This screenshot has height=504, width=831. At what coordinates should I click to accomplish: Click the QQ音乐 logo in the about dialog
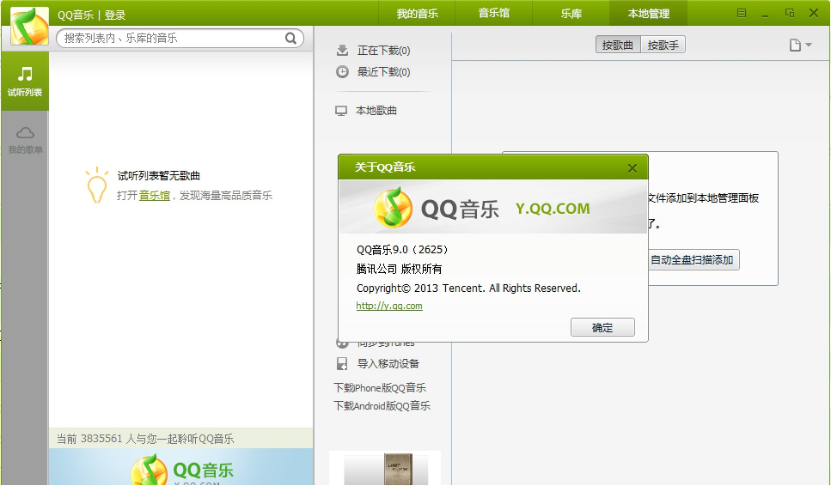click(393, 208)
